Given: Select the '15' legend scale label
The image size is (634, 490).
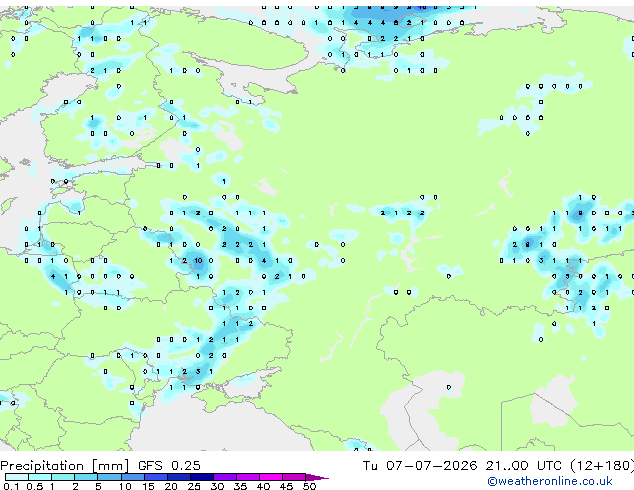Looking at the screenshot, I should click(x=148, y=486).
